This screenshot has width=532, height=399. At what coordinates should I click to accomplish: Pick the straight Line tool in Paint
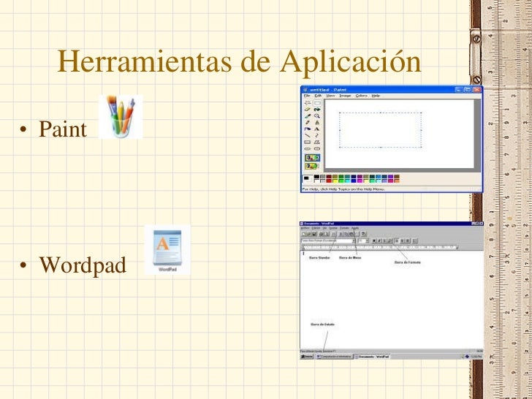click(308, 135)
